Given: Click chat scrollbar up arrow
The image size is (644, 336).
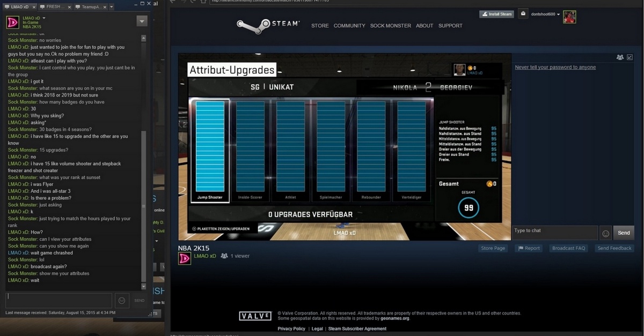Looking at the screenshot, I should [x=143, y=38].
